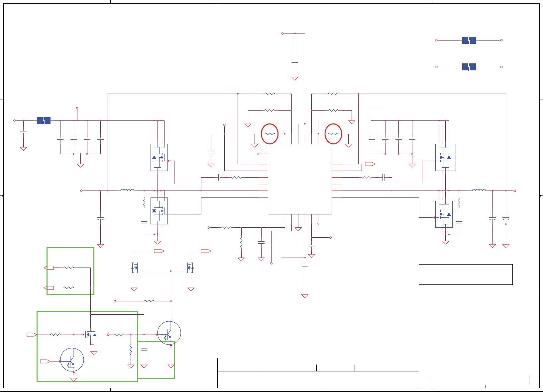Select the circled transistor at bottom-left corner
Screen dimensions: 543x392
point(72,360)
